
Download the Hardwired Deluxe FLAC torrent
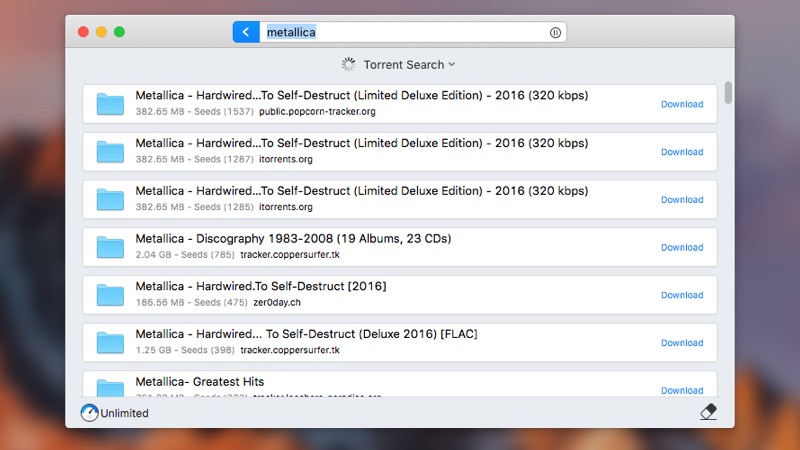(x=682, y=343)
